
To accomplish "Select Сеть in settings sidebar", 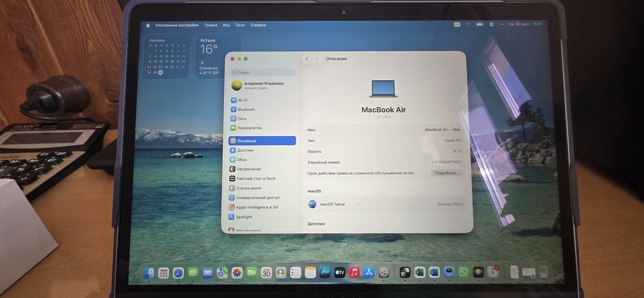I will point(263,119).
